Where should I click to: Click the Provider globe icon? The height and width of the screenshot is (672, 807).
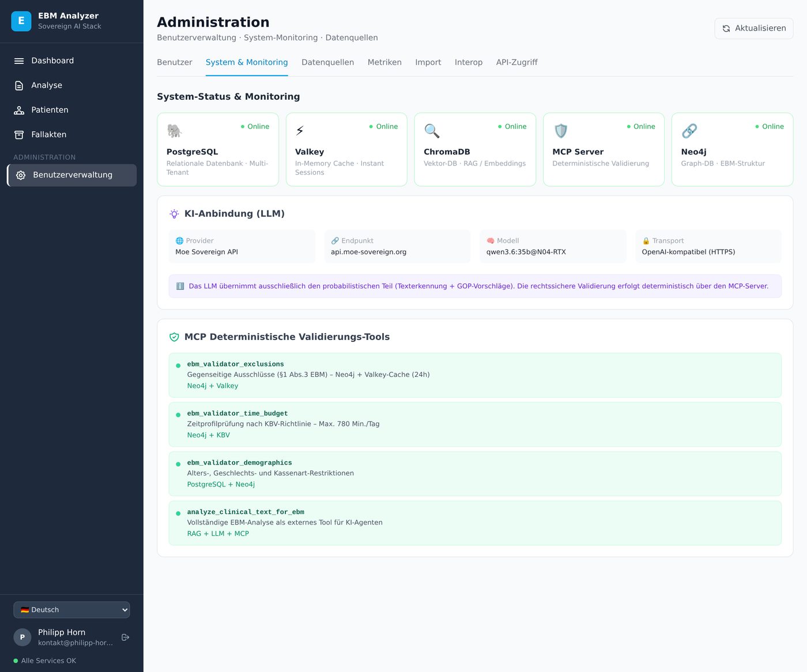pyautogui.click(x=179, y=241)
